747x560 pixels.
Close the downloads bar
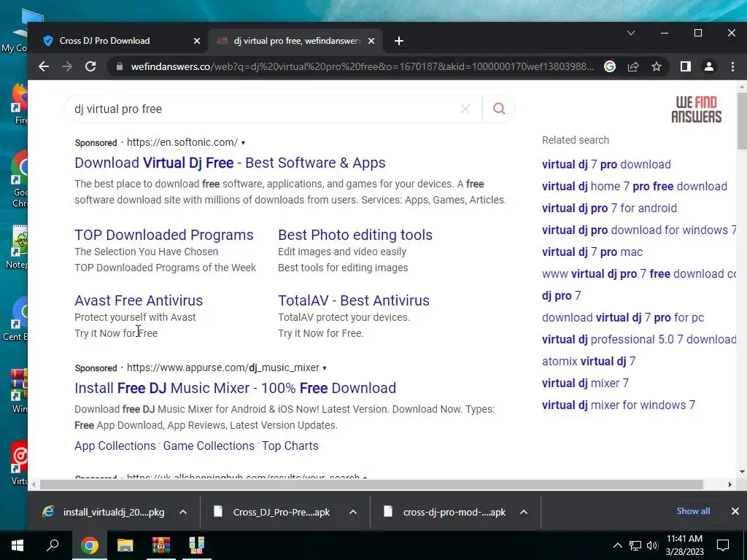735,511
